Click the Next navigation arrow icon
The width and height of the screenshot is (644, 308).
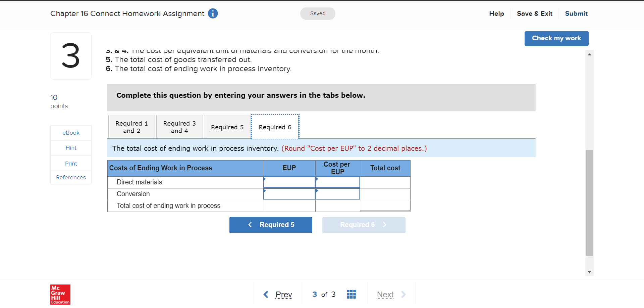pyautogui.click(x=404, y=294)
